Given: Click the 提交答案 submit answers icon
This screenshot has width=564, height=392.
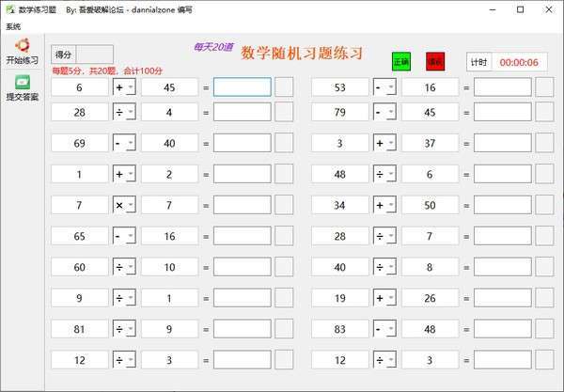Looking at the screenshot, I should (23, 83).
